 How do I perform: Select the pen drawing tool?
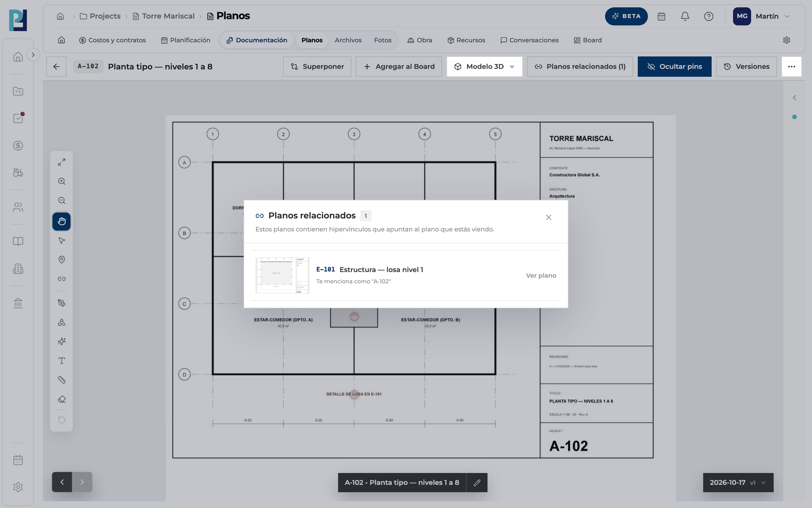[x=61, y=303]
